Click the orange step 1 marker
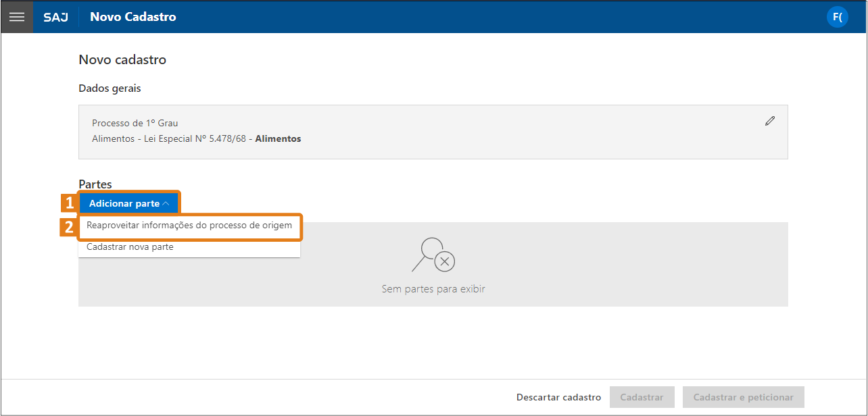The image size is (868, 416). (69, 203)
